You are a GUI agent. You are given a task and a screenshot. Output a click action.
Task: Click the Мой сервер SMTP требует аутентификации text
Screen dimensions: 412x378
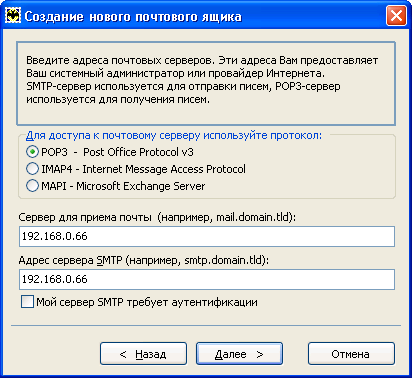147,302
